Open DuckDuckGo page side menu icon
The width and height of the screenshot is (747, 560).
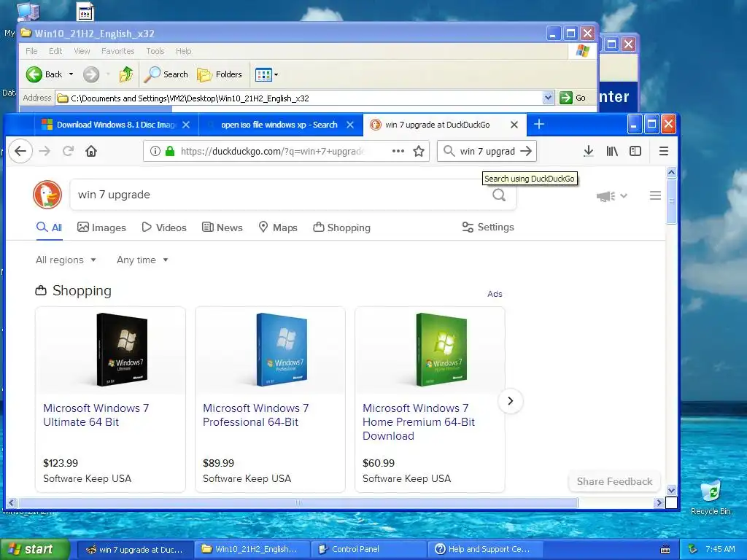pos(655,195)
